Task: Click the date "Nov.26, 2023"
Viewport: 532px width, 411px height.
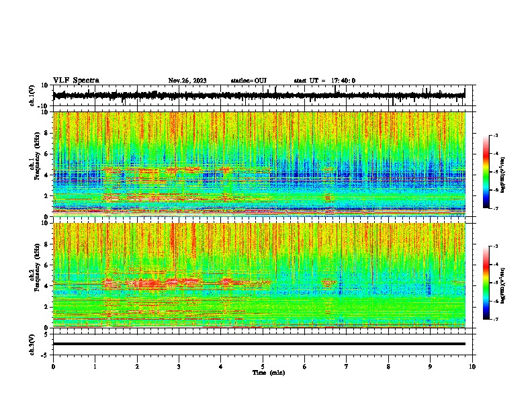Action: point(187,81)
